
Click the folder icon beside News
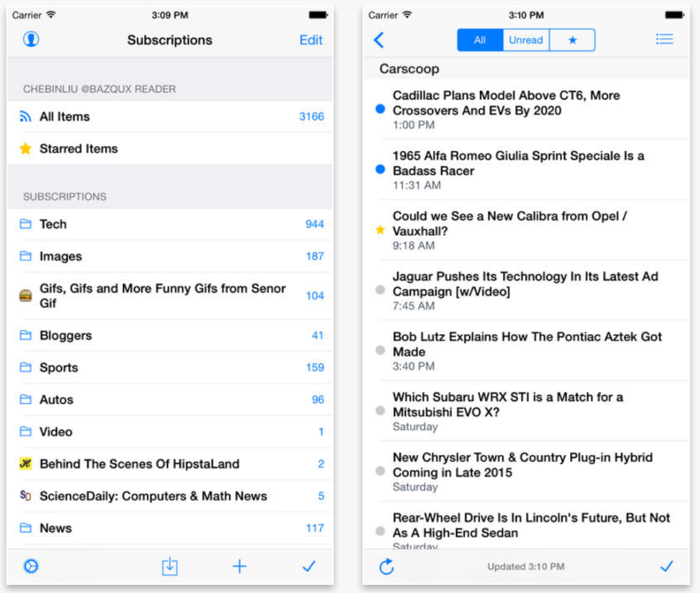pos(25,527)
